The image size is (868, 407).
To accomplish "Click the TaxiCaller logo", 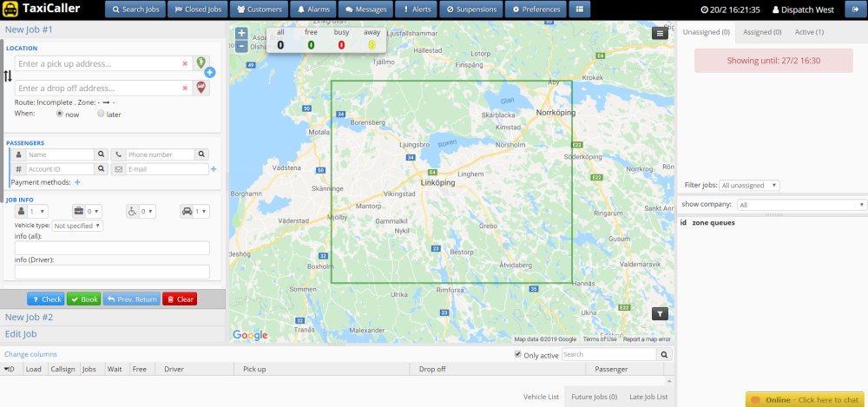I will click(x=43, y=9).
